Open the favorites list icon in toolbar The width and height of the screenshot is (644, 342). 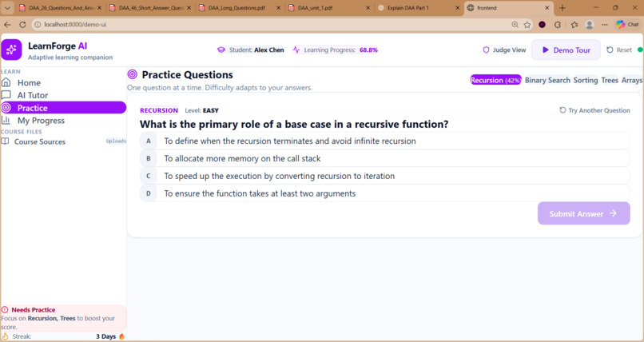[x=574, y=25]
